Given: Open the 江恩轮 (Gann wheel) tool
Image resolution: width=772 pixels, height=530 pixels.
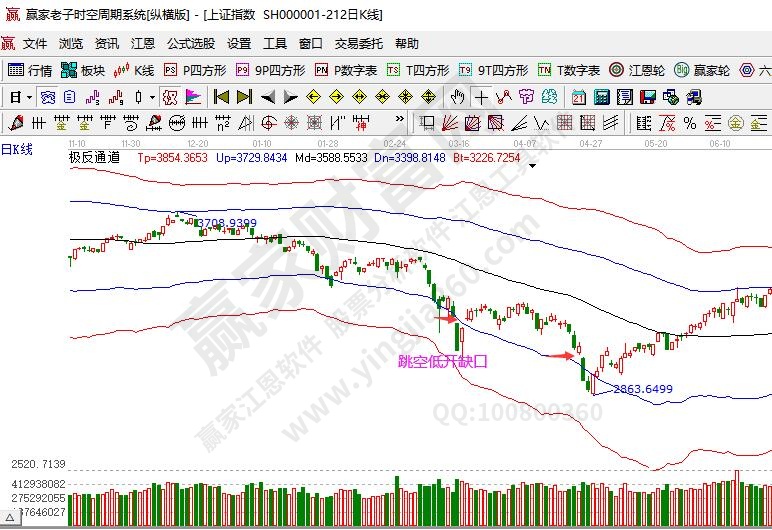Looking at the screenshot, I should [x=636, y=70].
